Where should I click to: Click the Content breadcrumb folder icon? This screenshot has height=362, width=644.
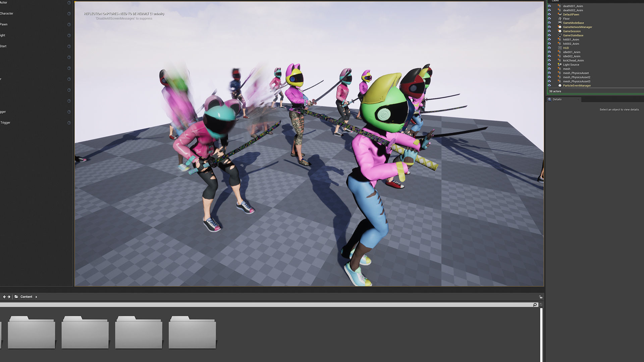click(x=16, y=297)
